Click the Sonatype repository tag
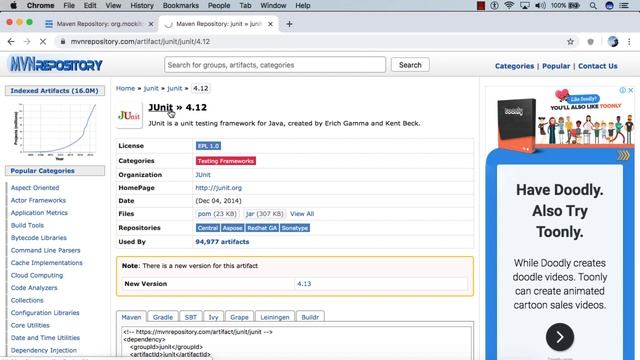Image resolution: width=640 pixels, height=360 pixels. pos(295,228)
